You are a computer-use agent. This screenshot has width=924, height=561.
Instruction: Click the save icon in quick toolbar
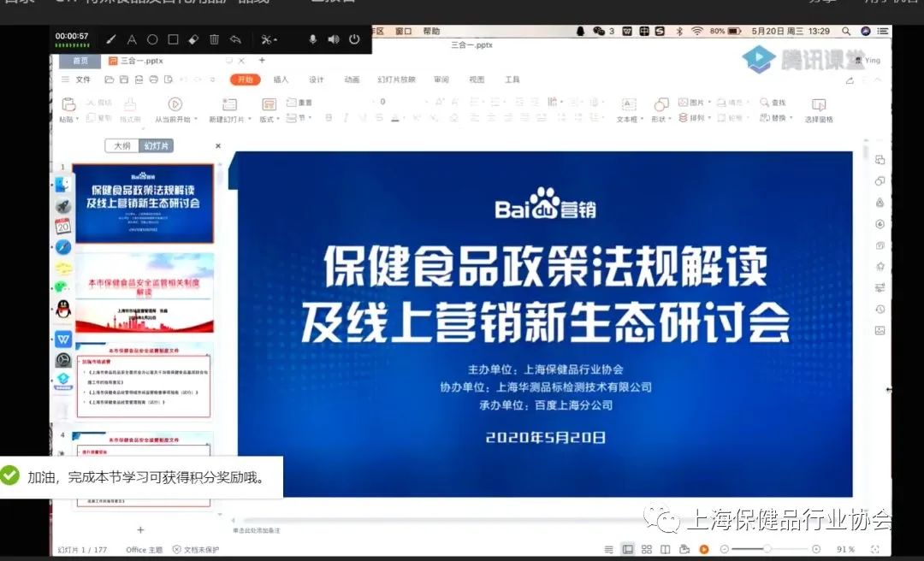point(124,80)
